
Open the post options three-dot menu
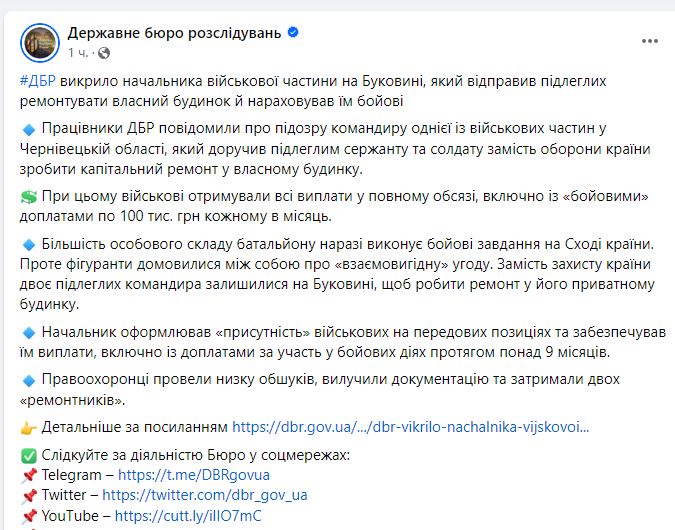click(647, 41)
